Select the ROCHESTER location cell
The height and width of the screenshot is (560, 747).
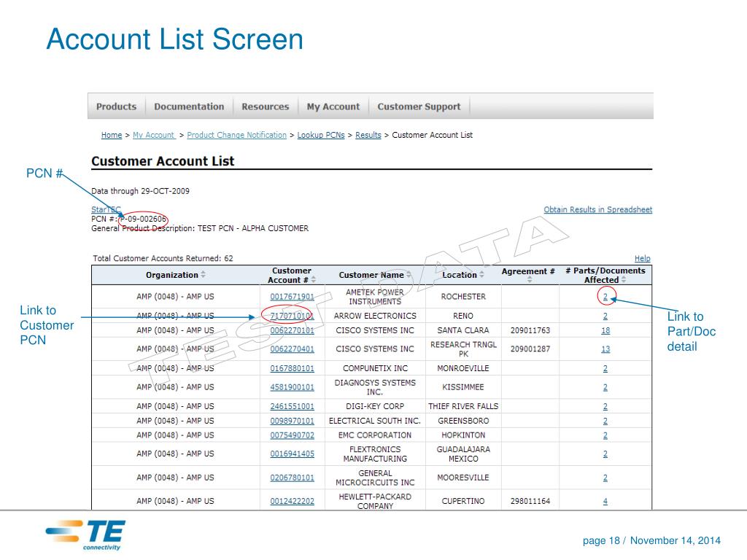[463, 297]
